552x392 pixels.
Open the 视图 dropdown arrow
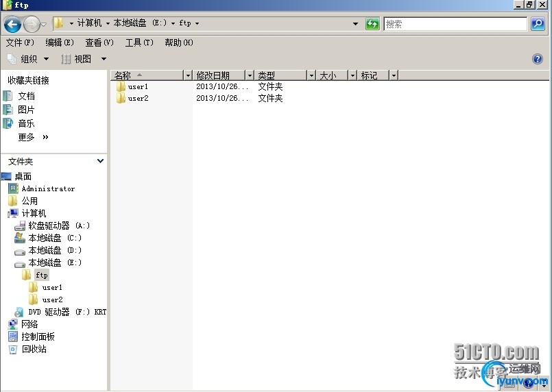104,59
